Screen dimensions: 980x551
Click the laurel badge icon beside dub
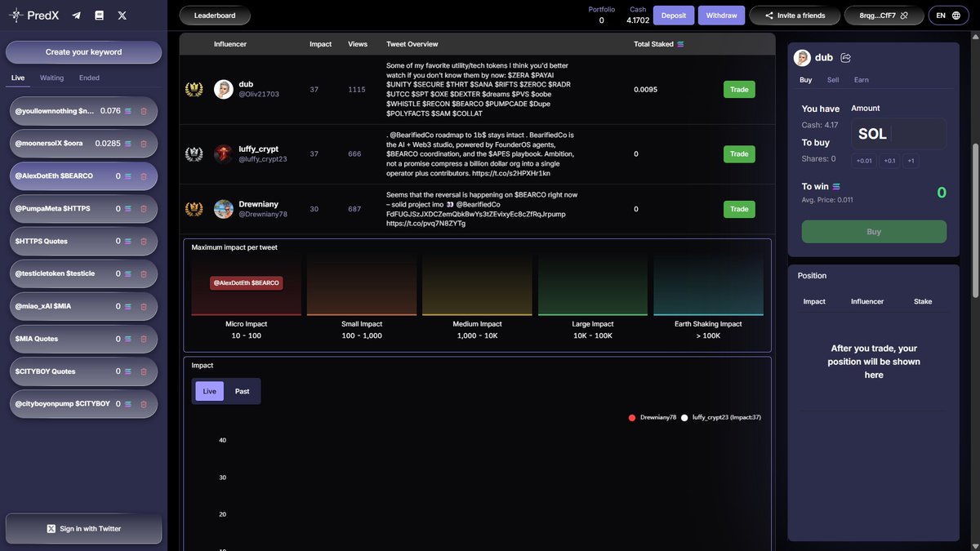pos(194,89)
